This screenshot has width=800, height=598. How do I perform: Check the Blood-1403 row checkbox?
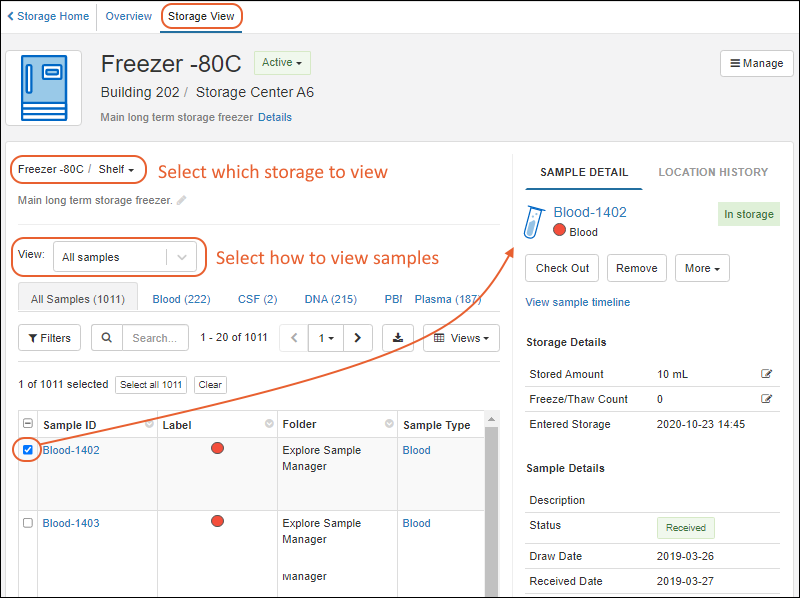click(x=28, y=523)
